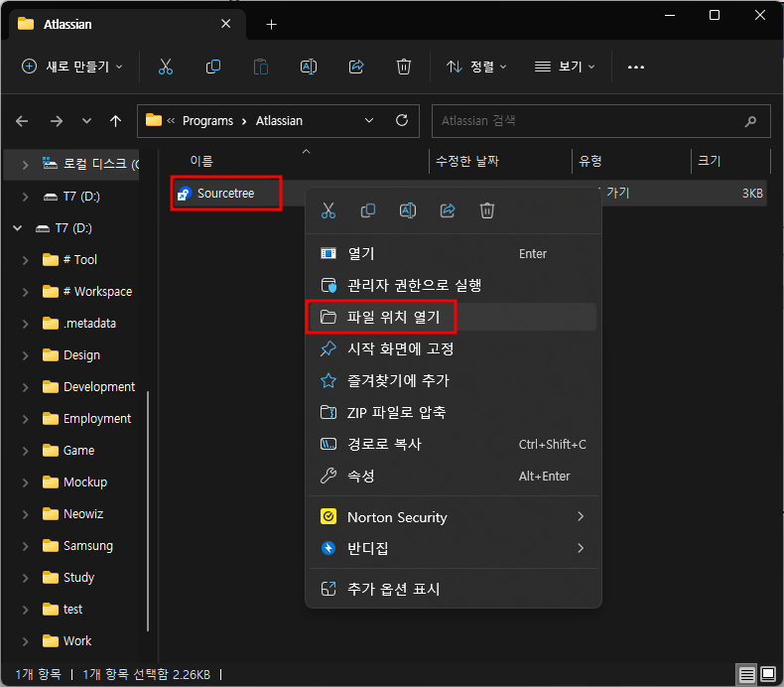Collapse the expanded T7 (D:) node

(18, 228)
